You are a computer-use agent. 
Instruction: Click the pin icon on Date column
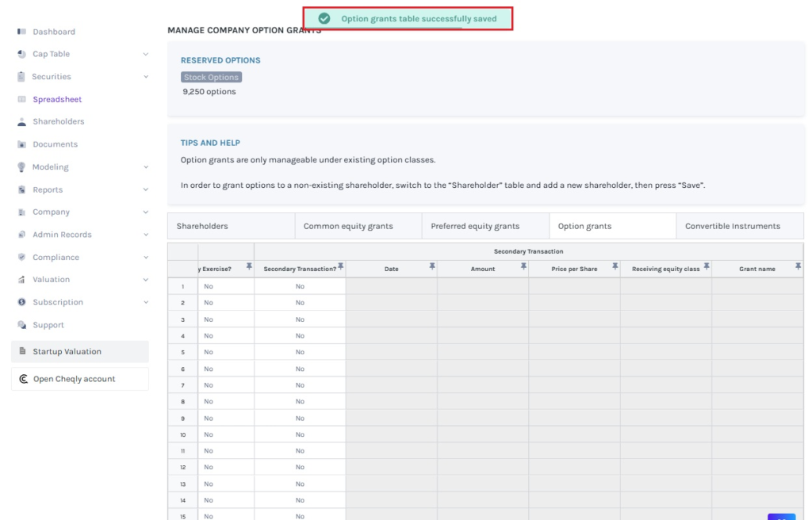pos(432,267)
